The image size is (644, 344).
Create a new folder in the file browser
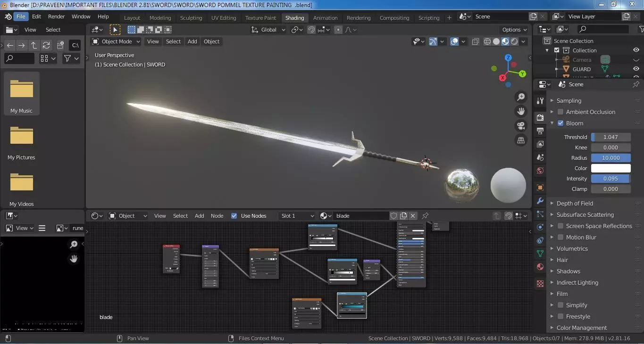pos(60,45)
